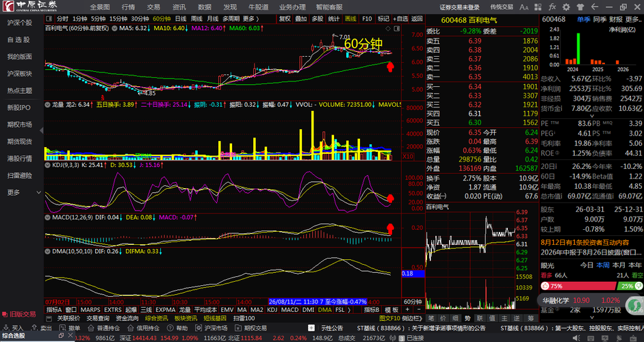Toggle 画线 drawing tools

[350, 19]
